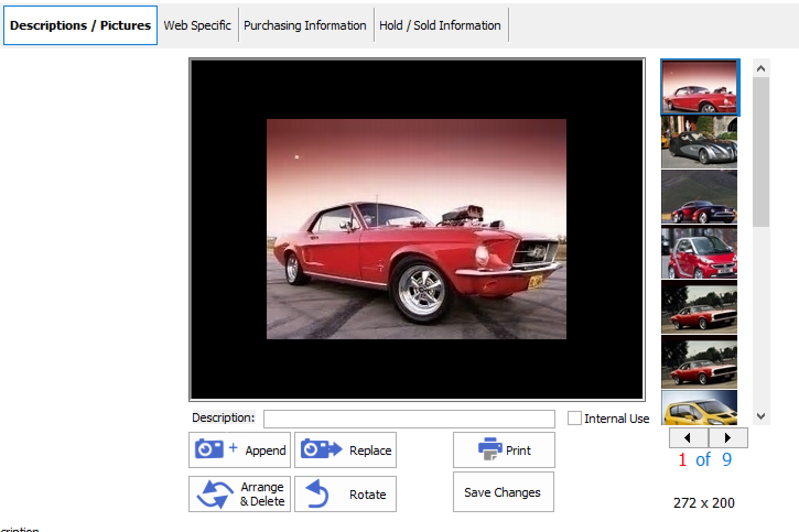Click the left arrow to view previous photo
Image resolution: width=799 pixels, height=532 pixels.
pos(688,438)
